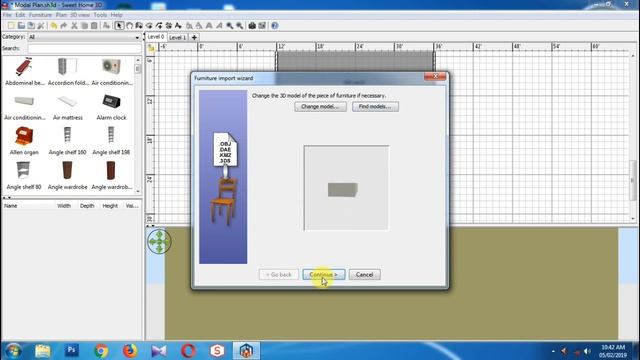
Task: Select the Pan hand tool
Action: coord(129,26)
